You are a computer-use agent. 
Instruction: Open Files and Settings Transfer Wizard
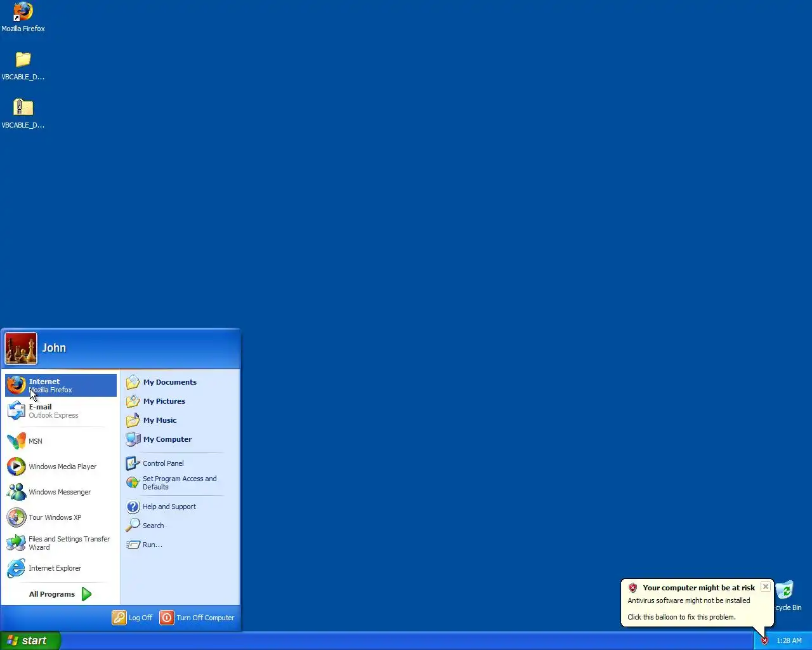click(61, 543)
